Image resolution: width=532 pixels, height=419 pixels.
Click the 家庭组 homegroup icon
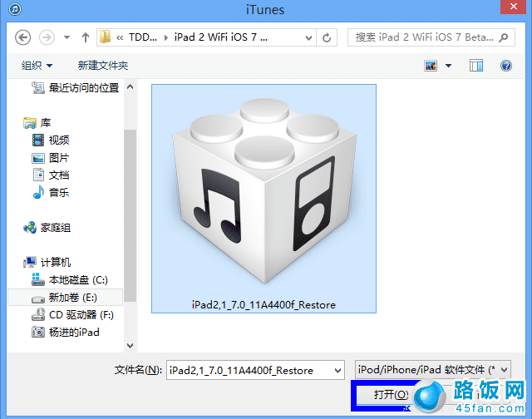coord(30,228)
